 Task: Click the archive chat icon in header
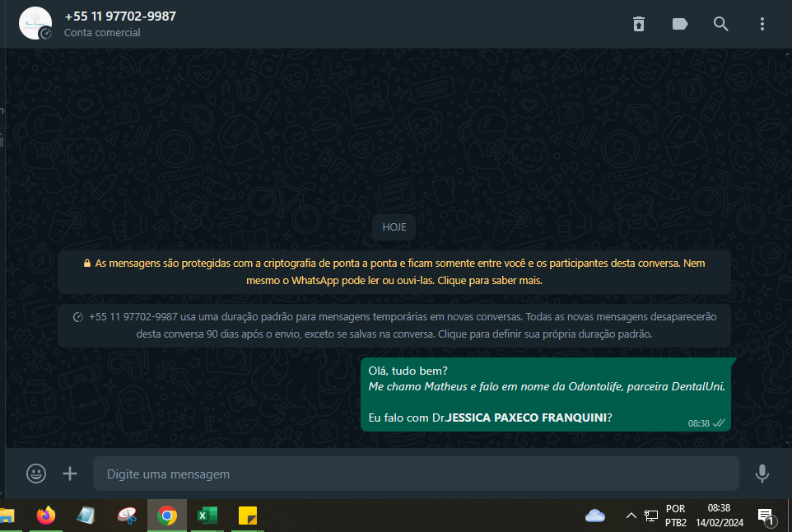coord(638,24)
